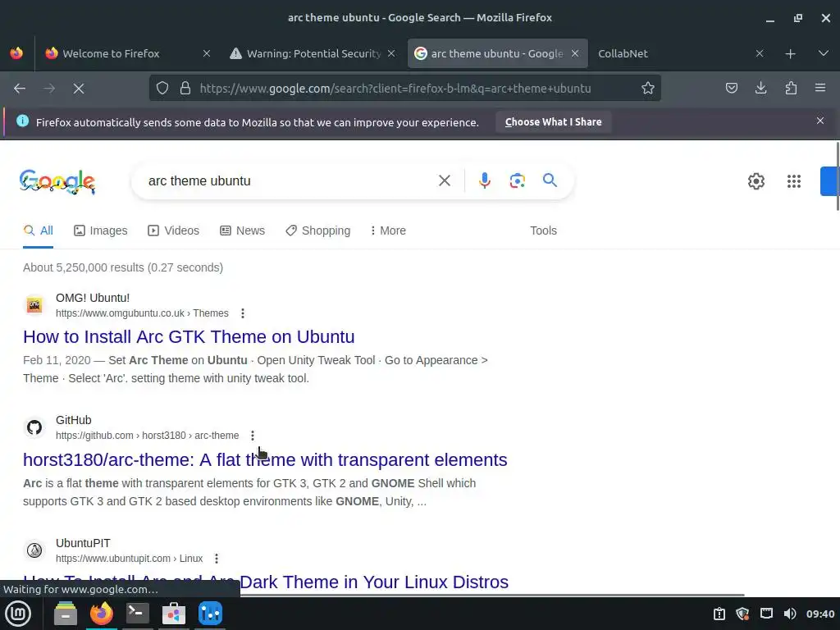840x630 pixels.
Task: Select the All results tab
Action: 38,231
